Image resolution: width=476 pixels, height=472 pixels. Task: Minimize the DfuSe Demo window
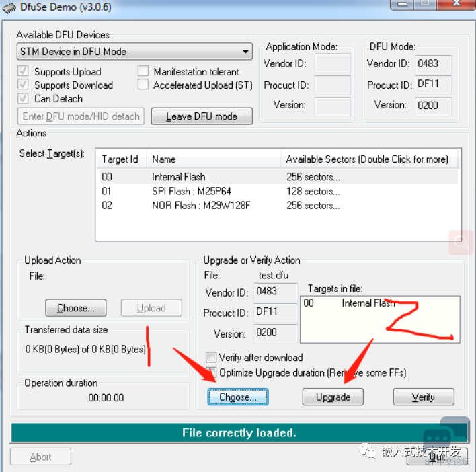[x=402, y=4]
